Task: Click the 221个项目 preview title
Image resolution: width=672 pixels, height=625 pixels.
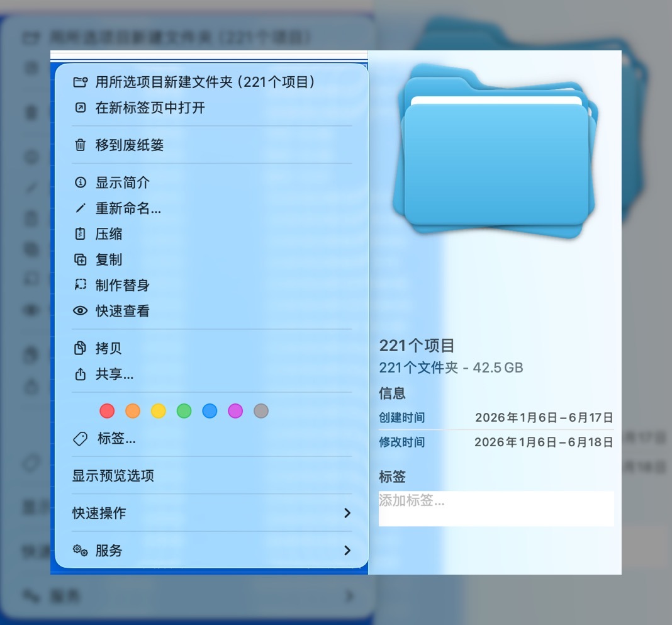Action: [417, 346]
